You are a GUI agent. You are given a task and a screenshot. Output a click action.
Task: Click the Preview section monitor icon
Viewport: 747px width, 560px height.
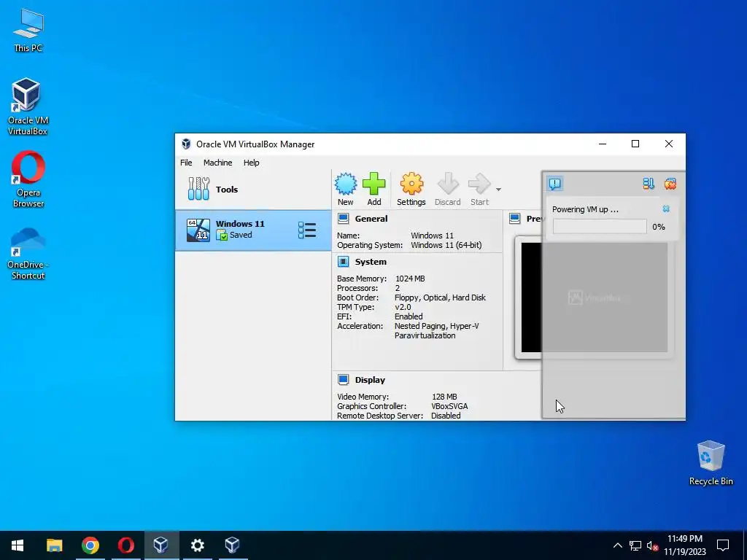514,219
